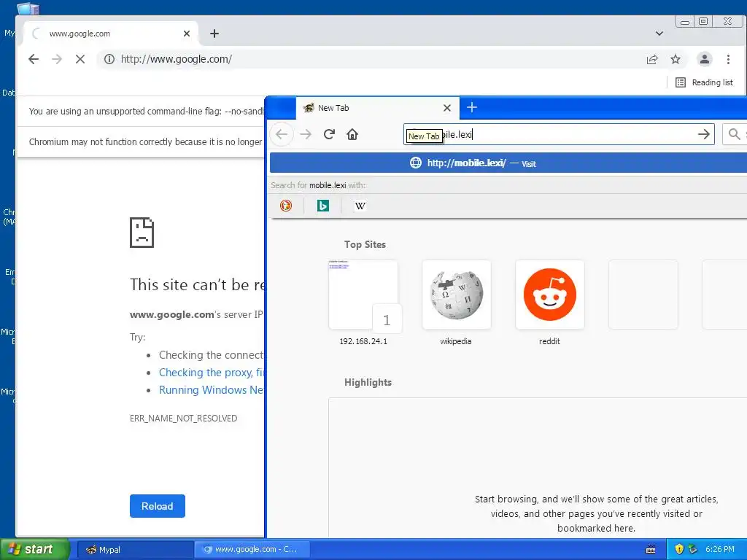Search with Wikipedia W icon
The image size is (747, 560).
360,206
